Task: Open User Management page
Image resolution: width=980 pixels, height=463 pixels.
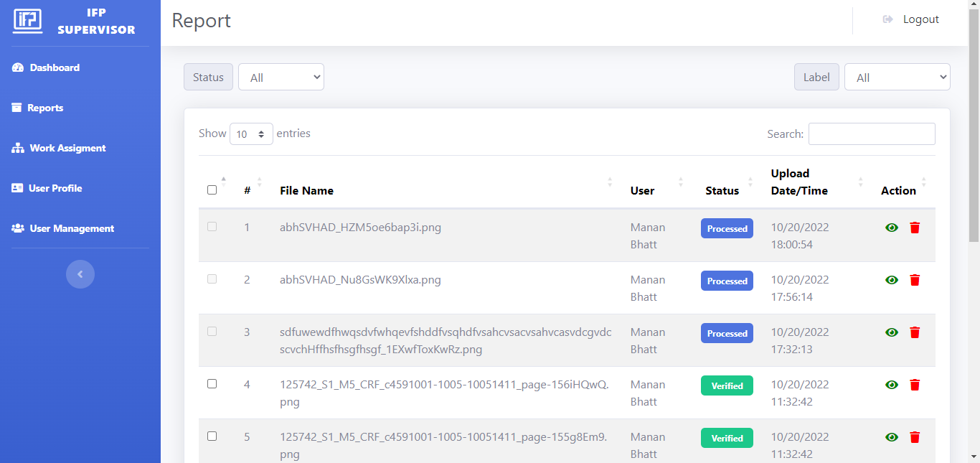Action: tap(72, 228)
